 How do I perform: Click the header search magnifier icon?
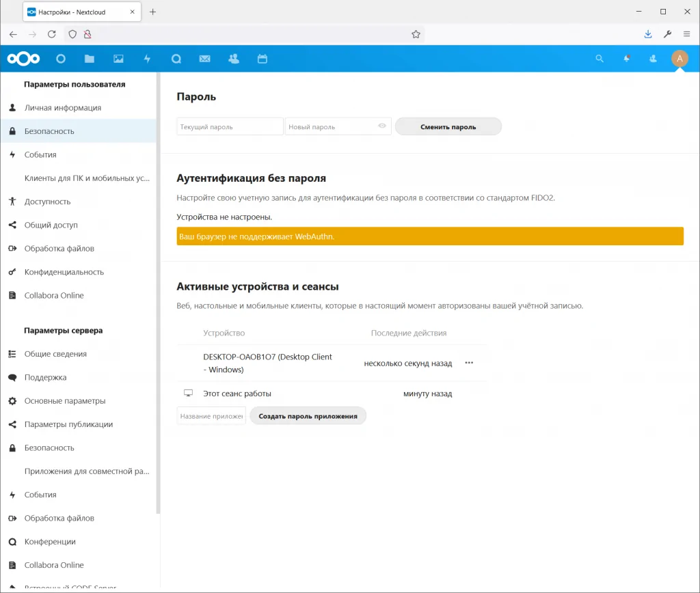[x=600, y=59]
